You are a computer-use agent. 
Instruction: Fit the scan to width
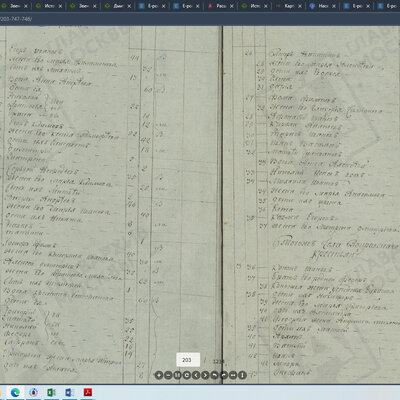click(x=233, y=375)
